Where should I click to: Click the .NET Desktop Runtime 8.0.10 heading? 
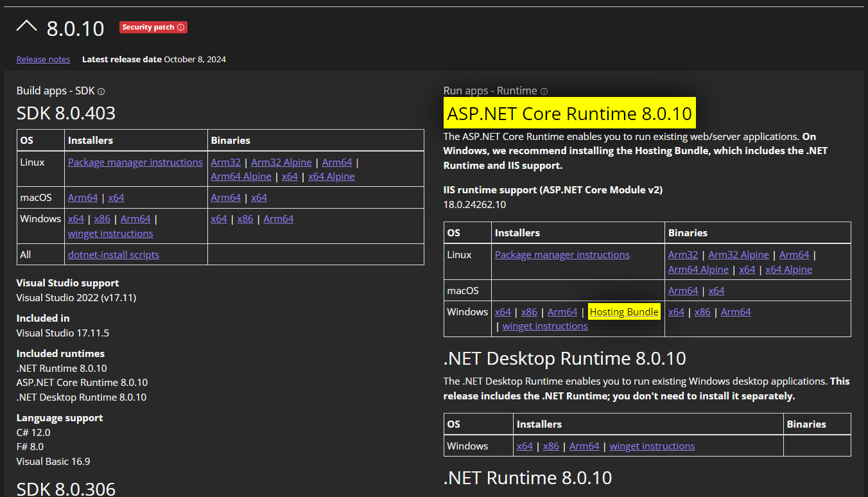(565, 358)
